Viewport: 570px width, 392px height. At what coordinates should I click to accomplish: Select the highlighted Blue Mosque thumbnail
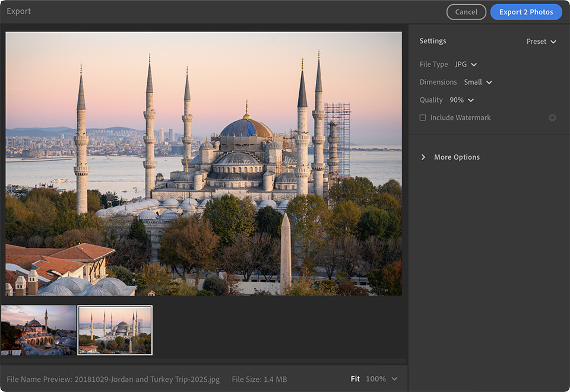click(115, 330)
